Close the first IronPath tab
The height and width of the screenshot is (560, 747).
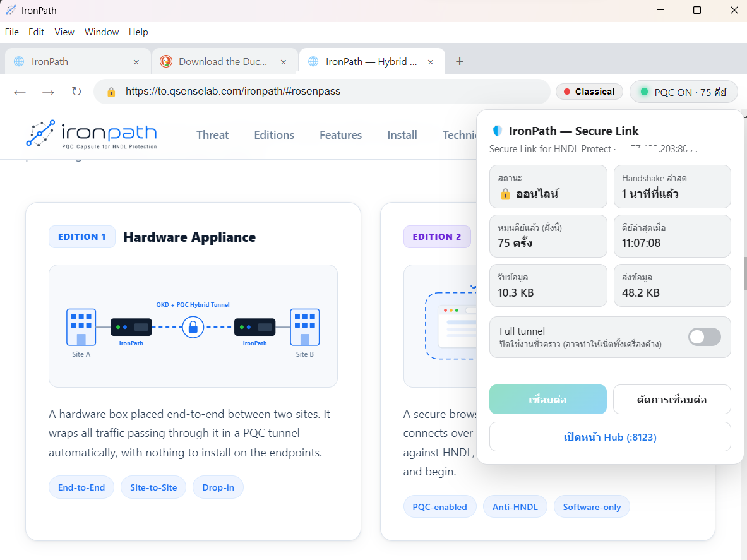pyautogui.click(x=136, y=62)
